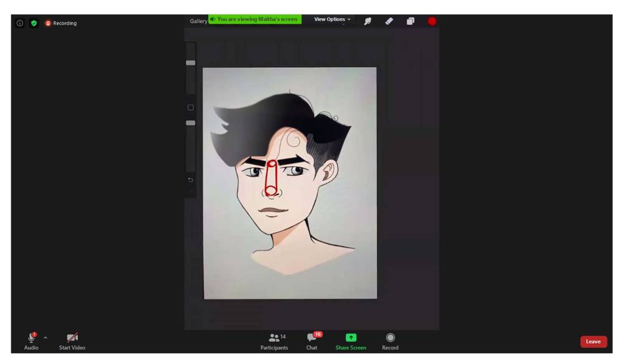This screenshot has width=623, height=364.
Task: Open the red active color circle
Action: [432, 21]
